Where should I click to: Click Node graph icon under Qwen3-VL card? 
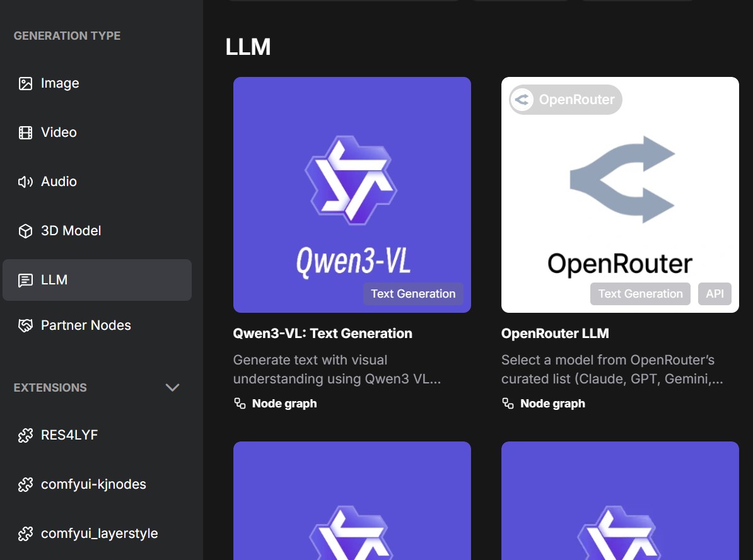[240, 404]
